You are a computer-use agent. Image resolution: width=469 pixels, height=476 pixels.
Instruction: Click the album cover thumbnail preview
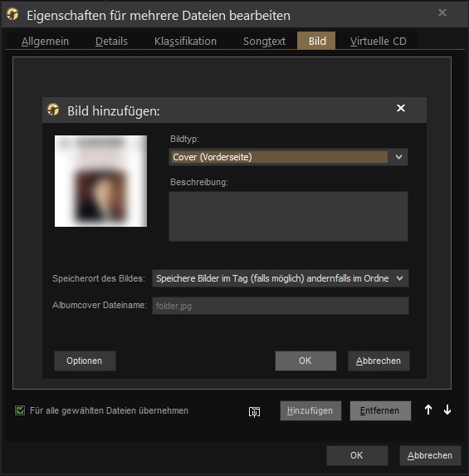100,181
